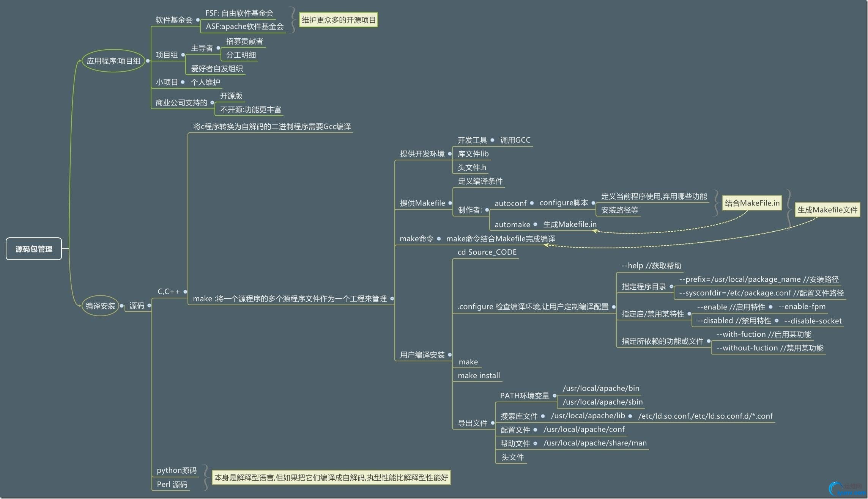Viewport: 868px width, 499px height.
Task: Click the yellow note about 解释型语言
Action: pyautogui.click(x=331, y=478)
